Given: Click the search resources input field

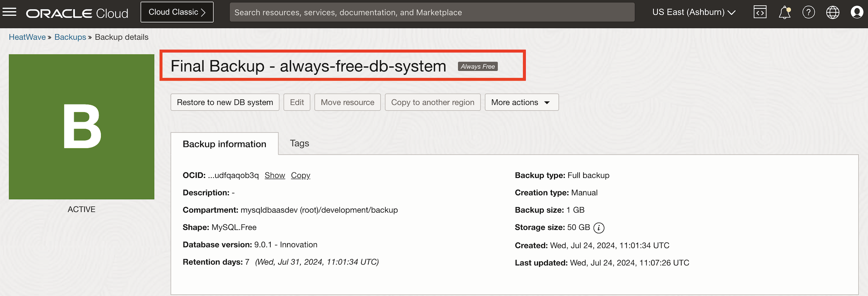Looking at the screenshot, I should tap(432, 12).
